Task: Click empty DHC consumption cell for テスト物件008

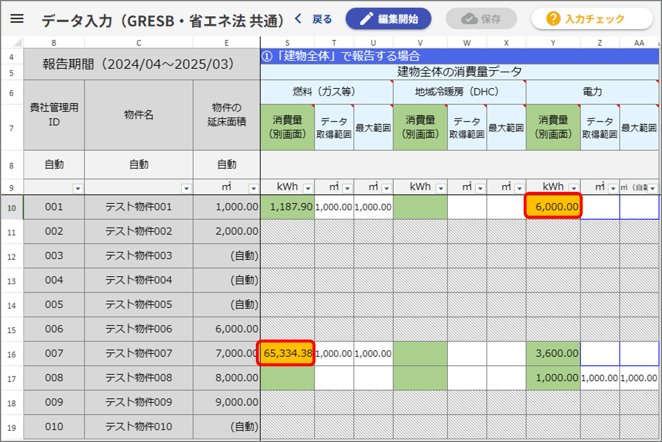Action: 420,378
